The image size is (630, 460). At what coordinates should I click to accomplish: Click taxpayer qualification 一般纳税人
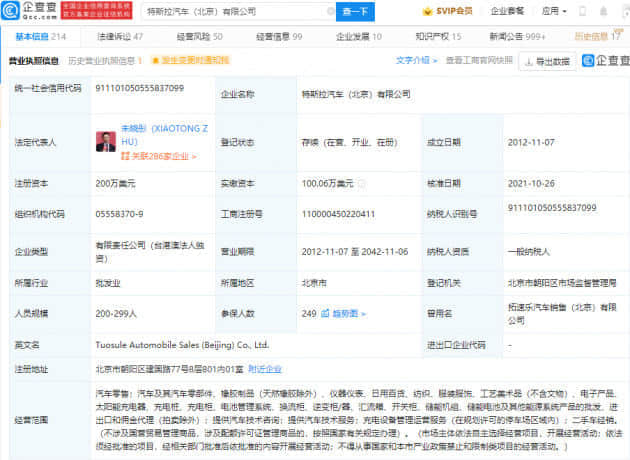529,252
